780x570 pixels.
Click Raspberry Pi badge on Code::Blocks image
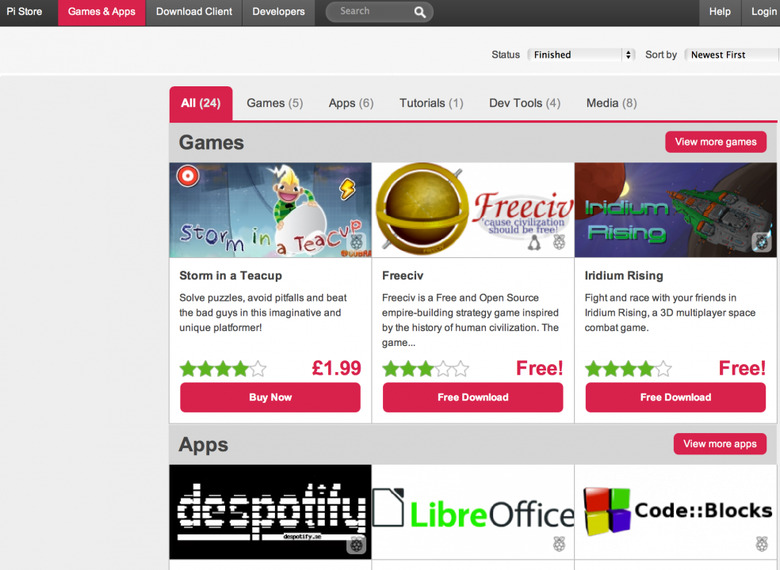(762, 544)
